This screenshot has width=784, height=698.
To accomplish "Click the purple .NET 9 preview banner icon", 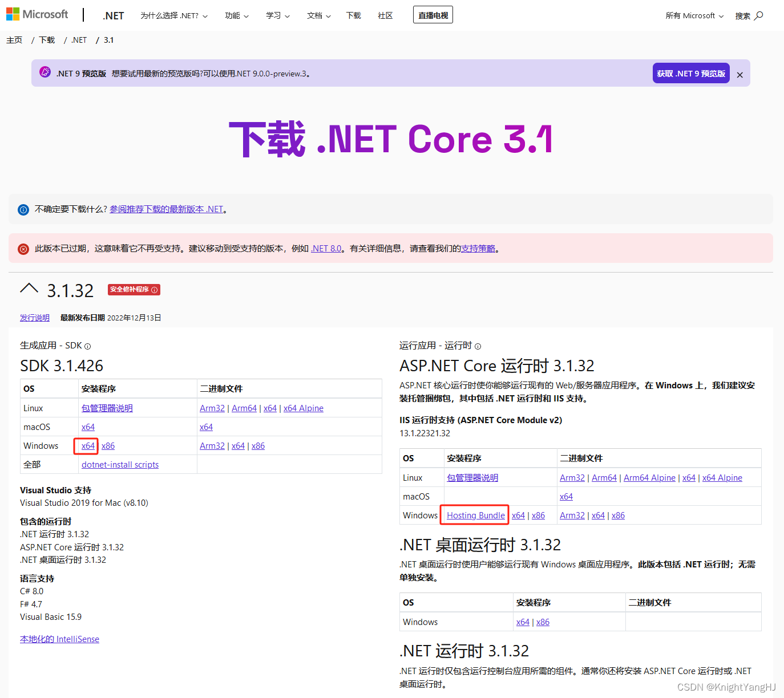I will pyautogui.click(x=45, y=72).
